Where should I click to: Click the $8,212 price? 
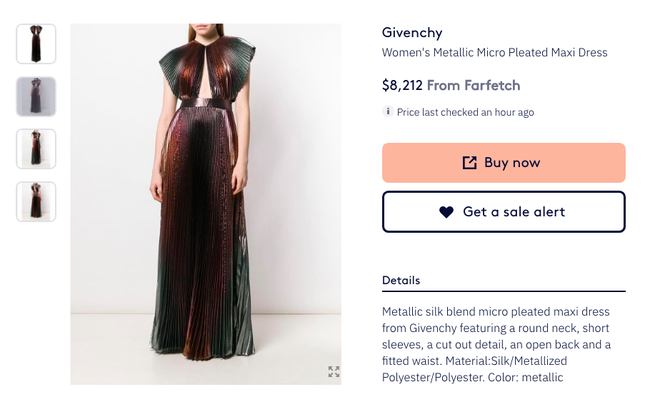click(402, 85)
